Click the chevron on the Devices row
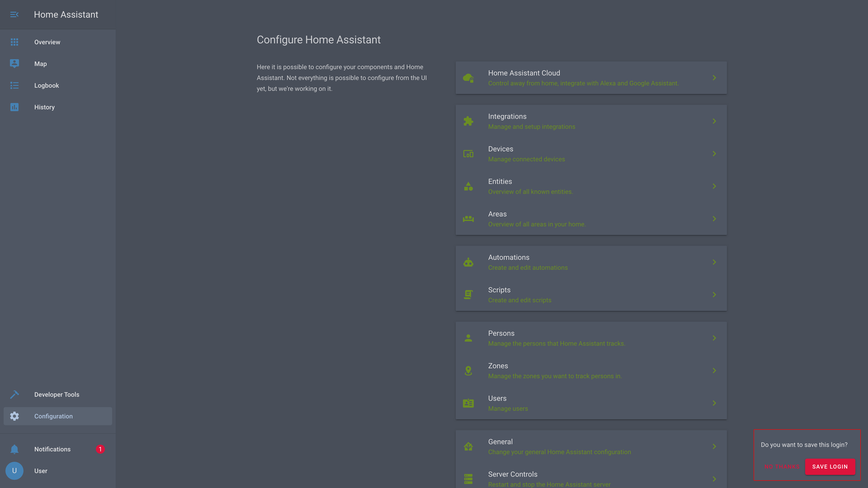The width and height of the screenshot is (868, 488). (714, 154)
